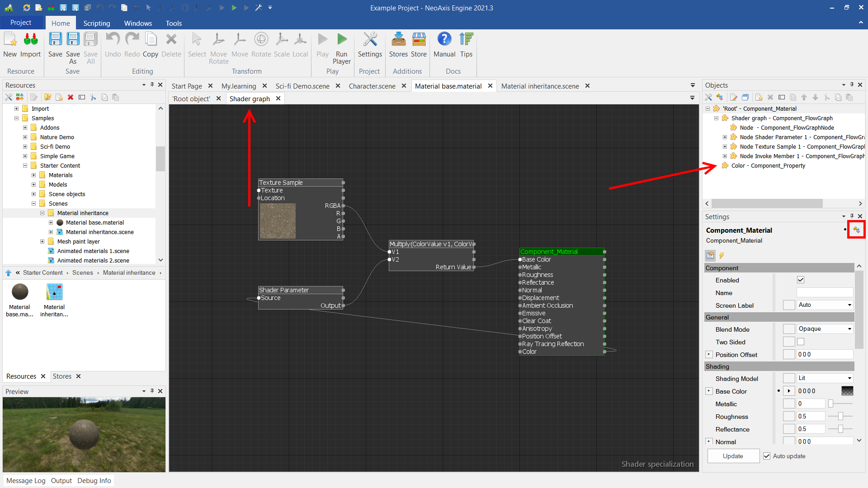The height and width of the screenshot is (488, 868).
Task: Open the Message Log panel
Action: [x=26, y=481]
